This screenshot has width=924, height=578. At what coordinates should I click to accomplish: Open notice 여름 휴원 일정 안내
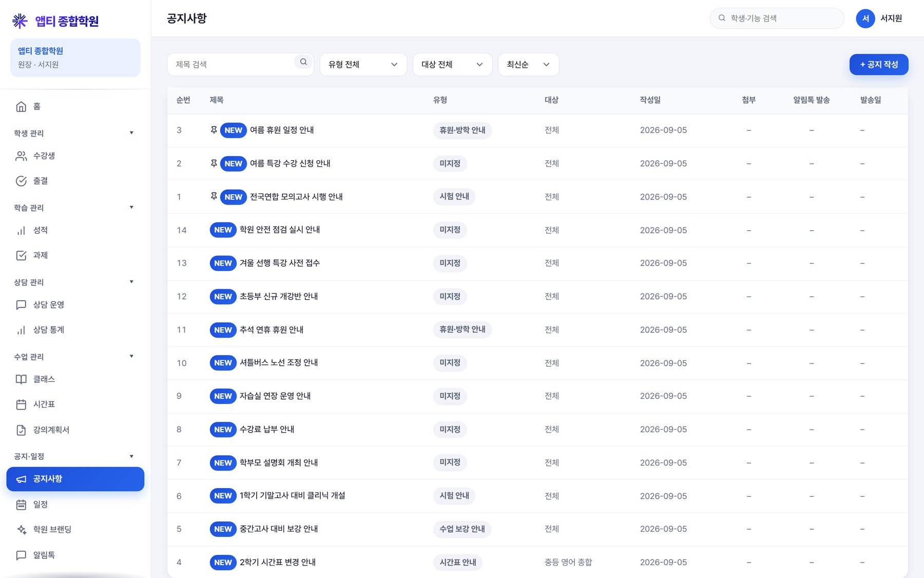coord(281,130)
